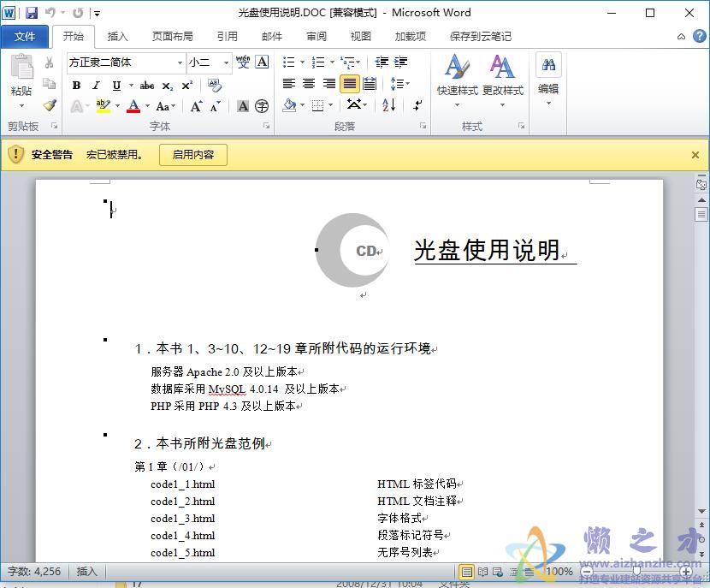
Task: Switch to Print Layout view icon
Action: tap(466, 572)
